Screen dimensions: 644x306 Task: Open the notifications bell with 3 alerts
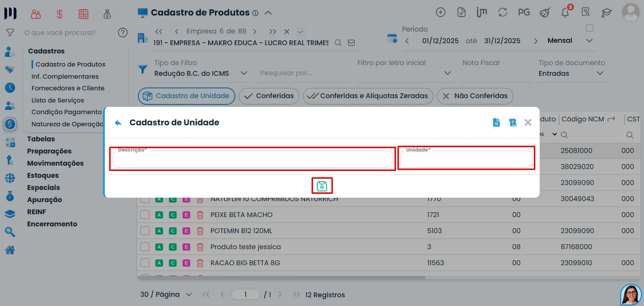(565, 13)
